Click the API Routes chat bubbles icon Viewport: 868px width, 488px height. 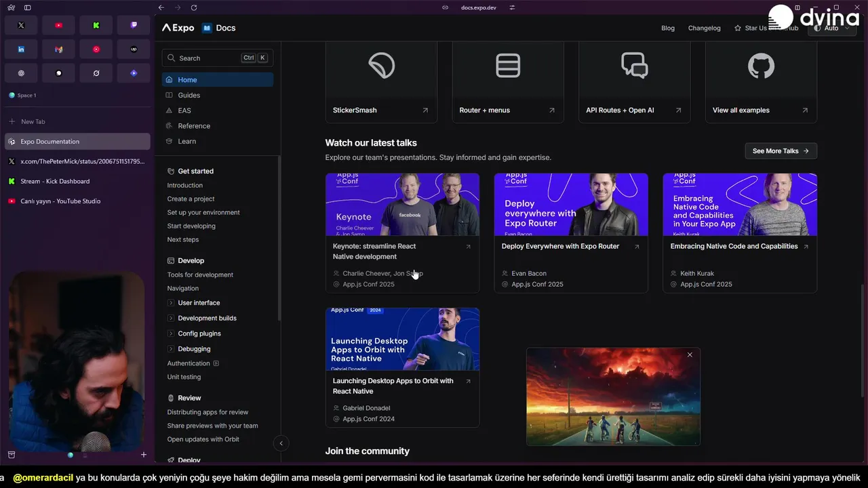tap(634, 66)
